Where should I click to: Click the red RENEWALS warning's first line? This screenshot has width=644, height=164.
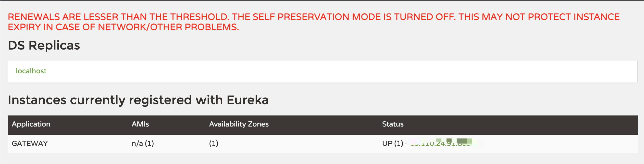[x=313, y=17]
